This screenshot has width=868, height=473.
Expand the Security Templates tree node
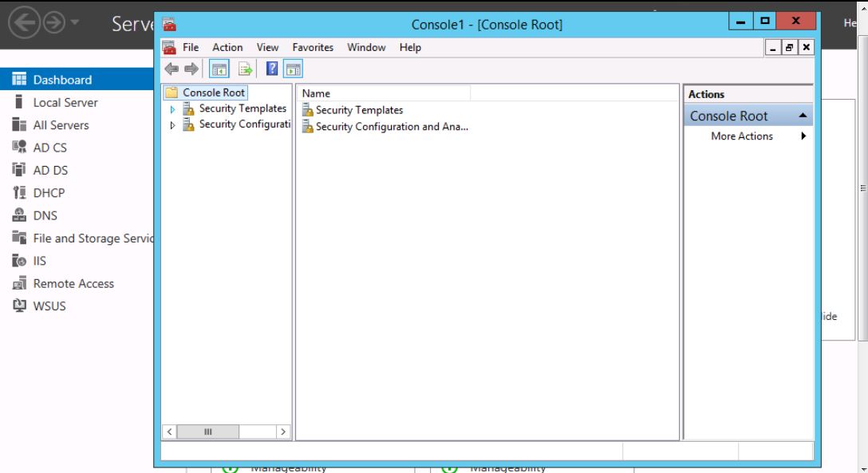click(172, 109)
